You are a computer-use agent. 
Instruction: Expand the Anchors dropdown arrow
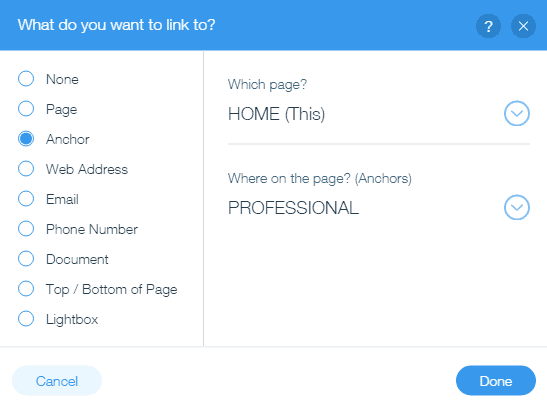point(517,207)
